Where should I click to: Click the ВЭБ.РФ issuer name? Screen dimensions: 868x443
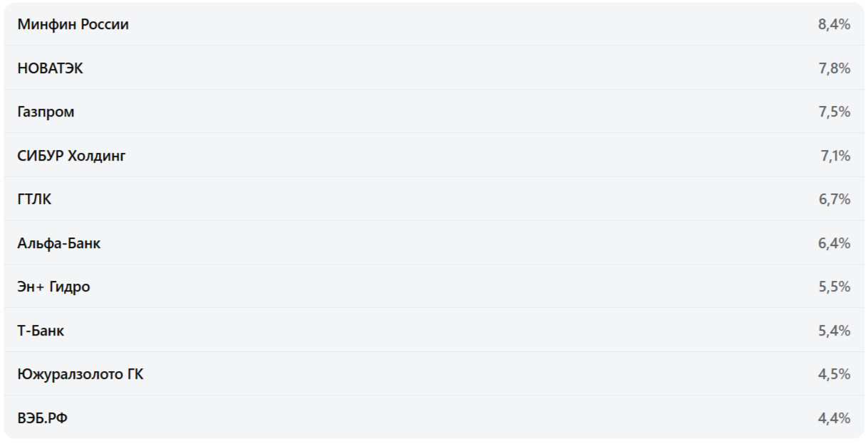(43, 418)
